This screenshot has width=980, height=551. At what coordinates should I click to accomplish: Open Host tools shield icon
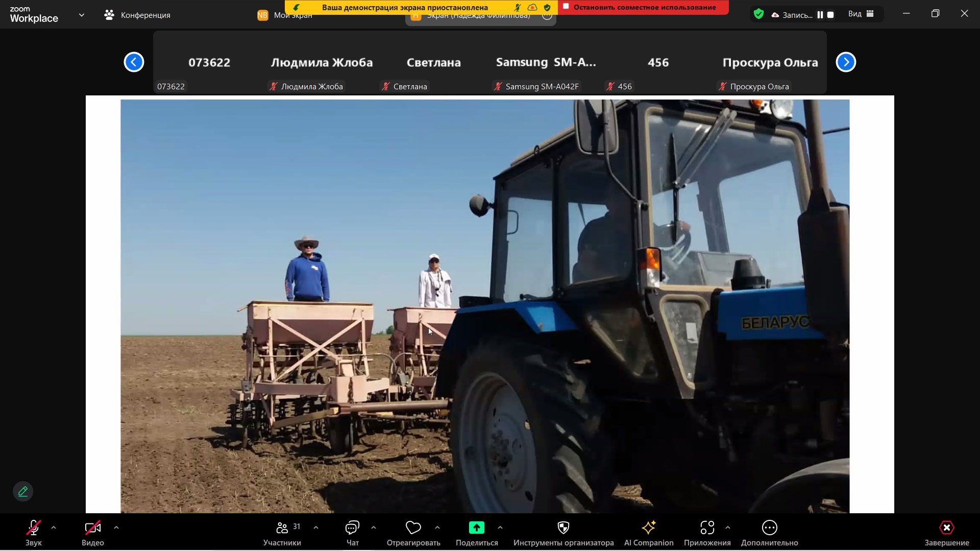(x=563, y=528)
